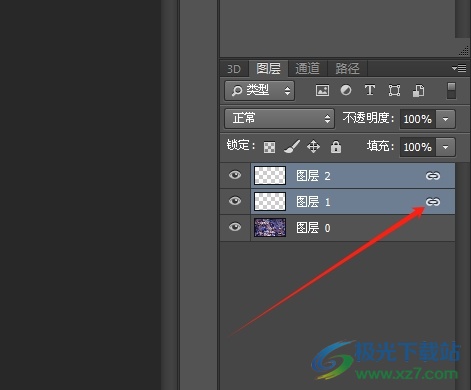Toggle the layer filtering switch
The image size is (471, 390).
point(451,91)
